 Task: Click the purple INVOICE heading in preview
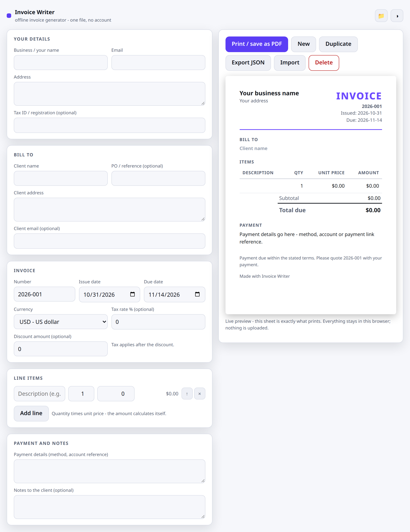click(x=359, y=96)
